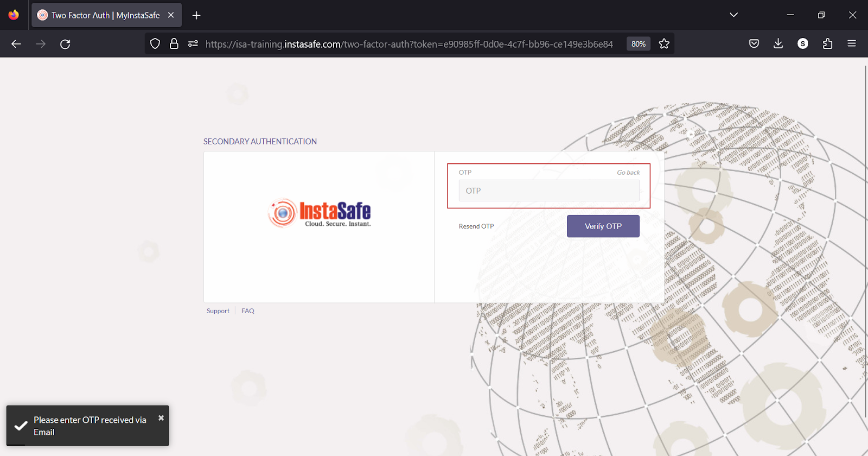Dismiss the OTP email notification toast
Image resolution: width=868 pixels, height=456 pixels.
[161, 418]
